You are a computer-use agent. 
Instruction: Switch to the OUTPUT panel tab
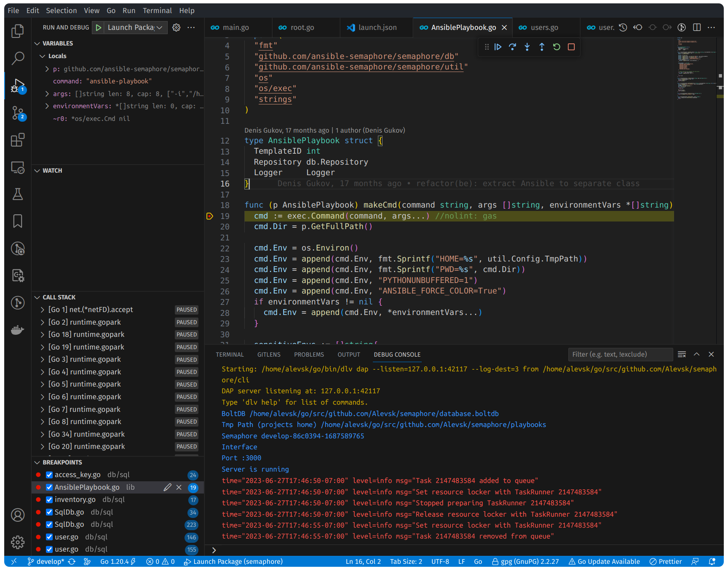pyautogui.click(x=348, y=355)
